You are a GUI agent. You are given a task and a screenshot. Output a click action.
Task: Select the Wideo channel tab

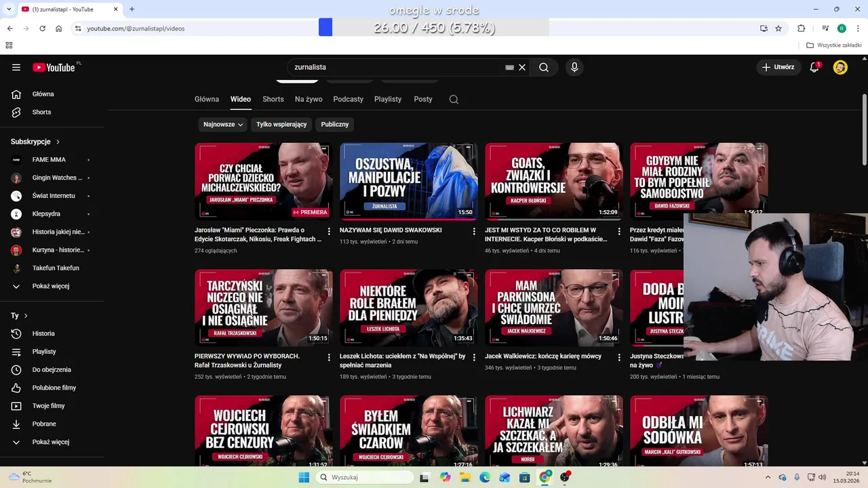(241, 99)
